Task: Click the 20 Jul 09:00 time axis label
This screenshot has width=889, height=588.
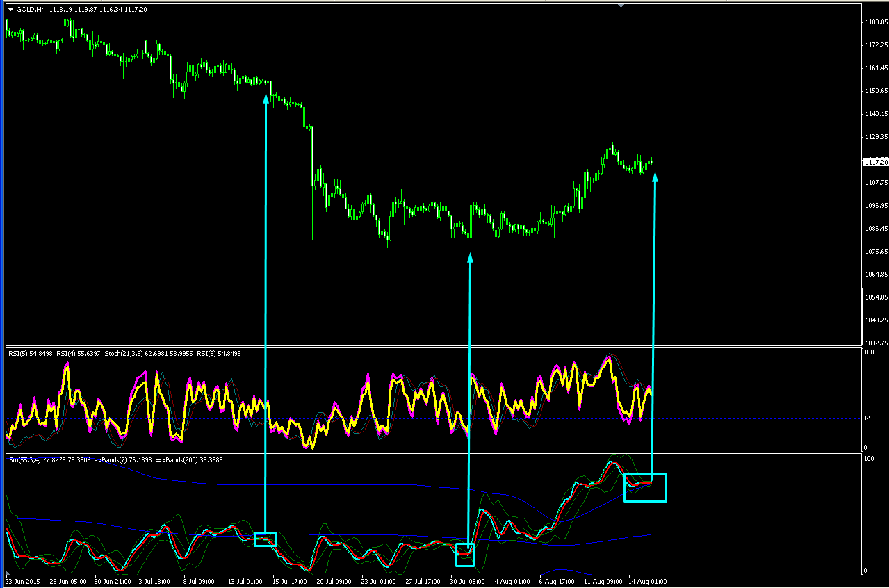Action: tap(335, 580)
